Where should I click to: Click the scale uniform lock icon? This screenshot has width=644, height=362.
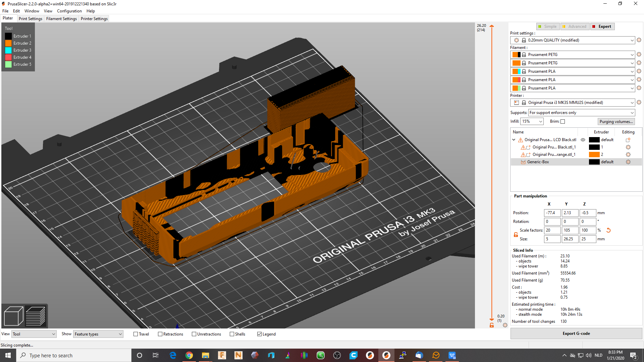(516, 235)
